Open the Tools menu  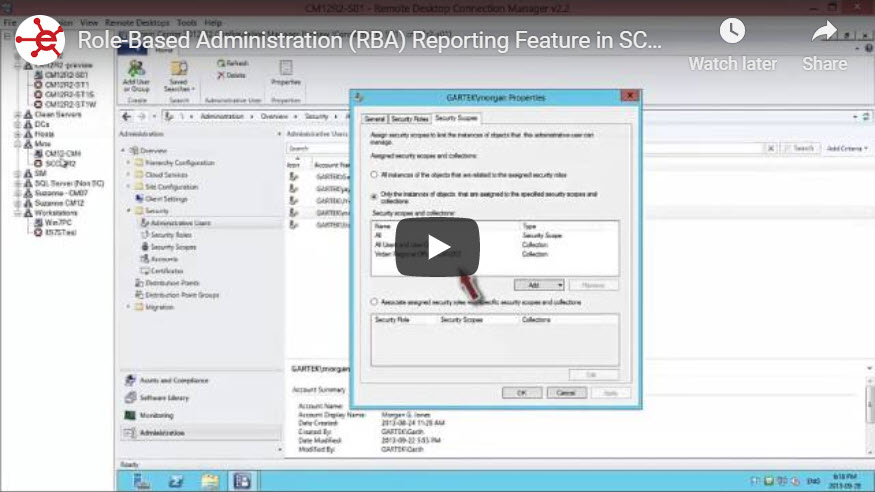click(186, 23)
